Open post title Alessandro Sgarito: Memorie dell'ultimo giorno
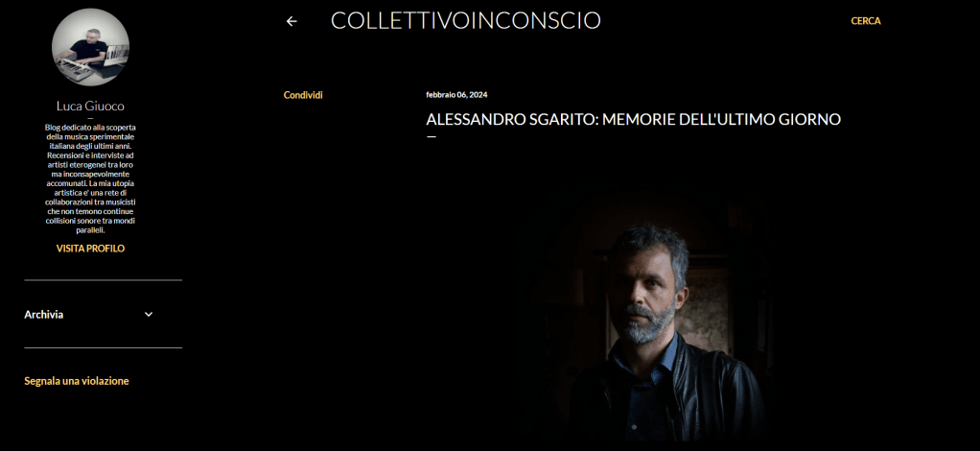The height and width of the screenshot is (451, 980). pyautogui.click(x=633, y=120)
